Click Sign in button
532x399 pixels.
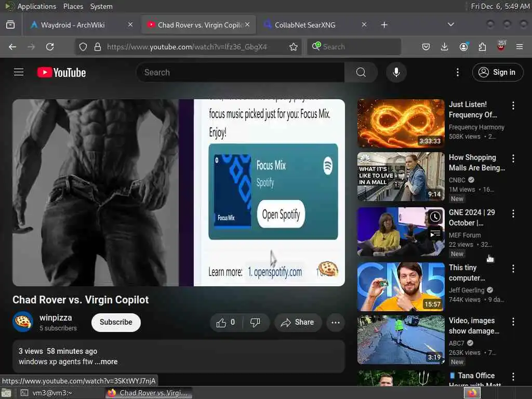tap(497, 72)
